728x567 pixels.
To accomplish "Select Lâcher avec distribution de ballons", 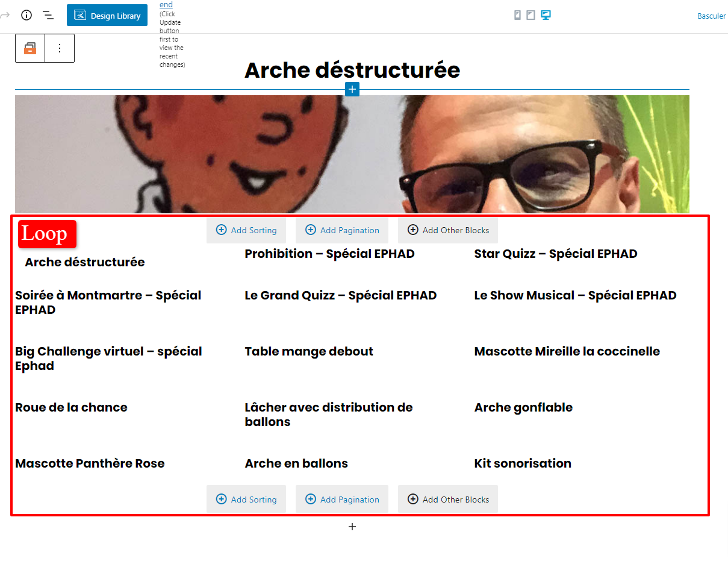I will click(x=329, y=415).
